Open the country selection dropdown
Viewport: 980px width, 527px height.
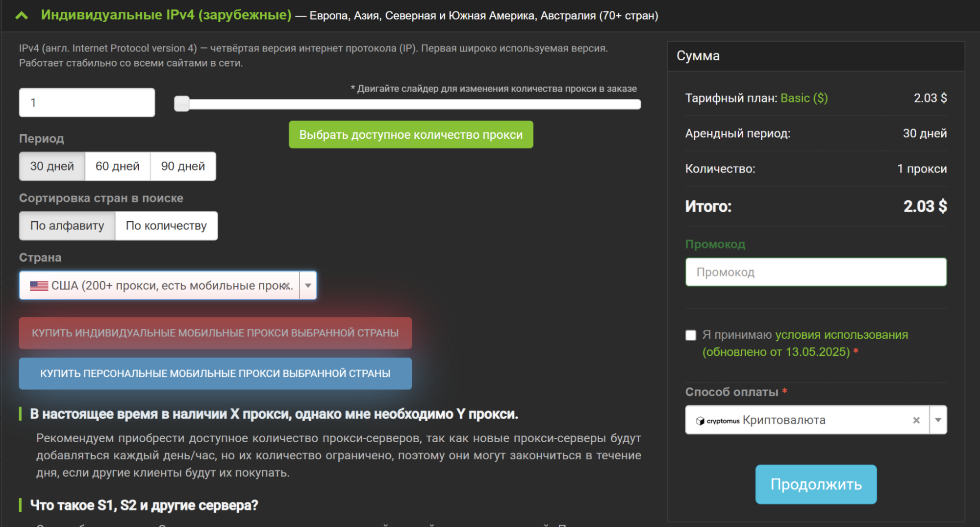[x=307, y=285]
